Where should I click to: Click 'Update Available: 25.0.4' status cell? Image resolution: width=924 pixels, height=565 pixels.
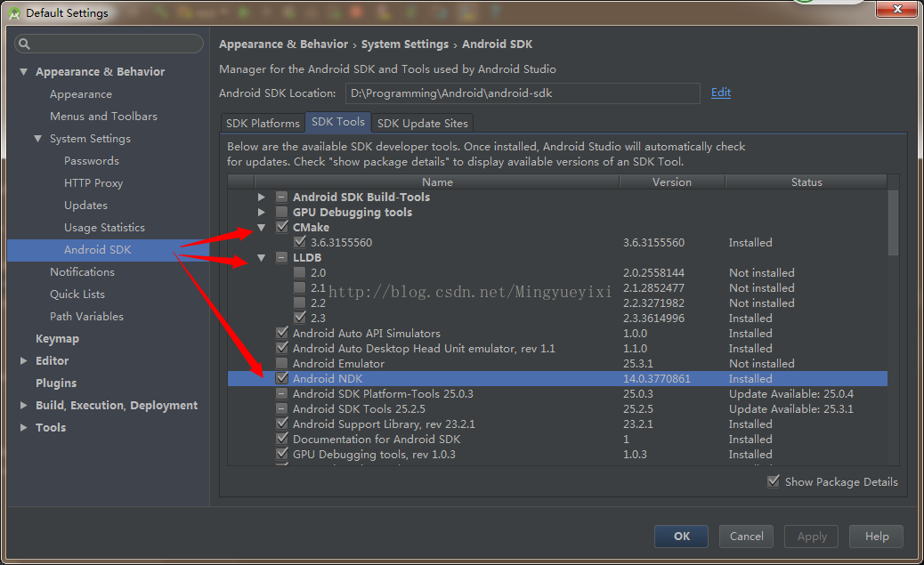coord(790,393)
